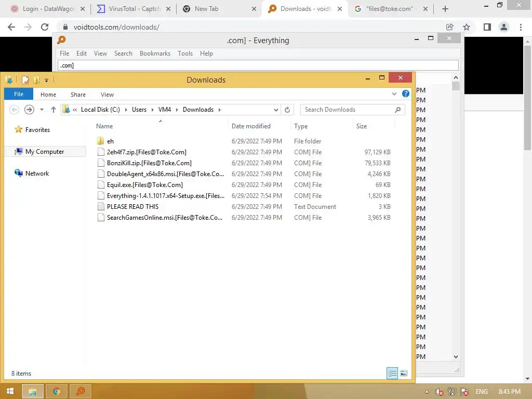Click the muted volume tray icon
The image size is (532, 399).
(x=439, y=392)
